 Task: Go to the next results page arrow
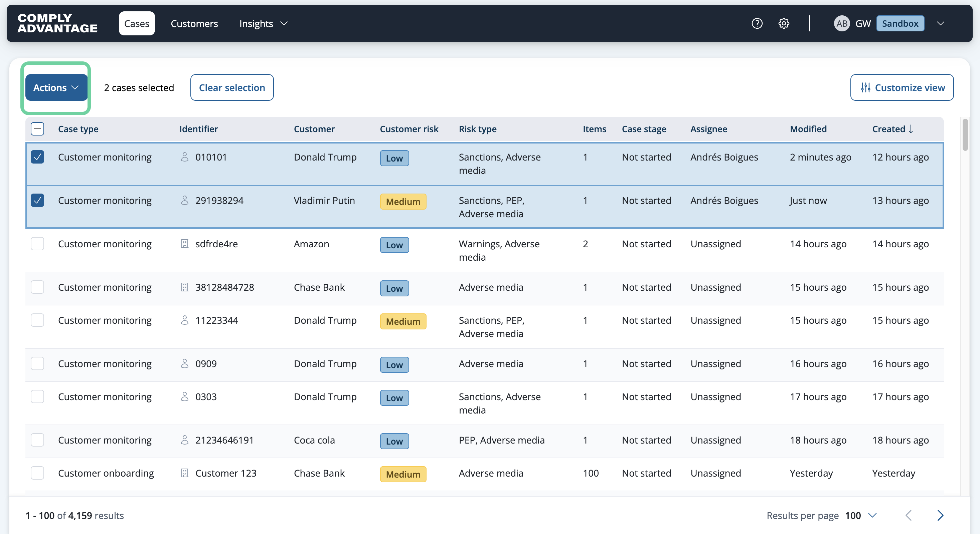(x=941, y=515)
